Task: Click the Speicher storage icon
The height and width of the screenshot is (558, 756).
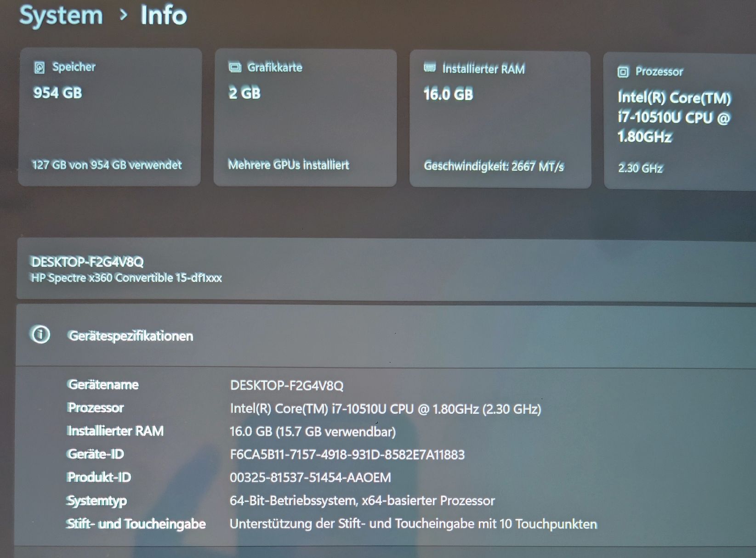Action: pos(40,68)
